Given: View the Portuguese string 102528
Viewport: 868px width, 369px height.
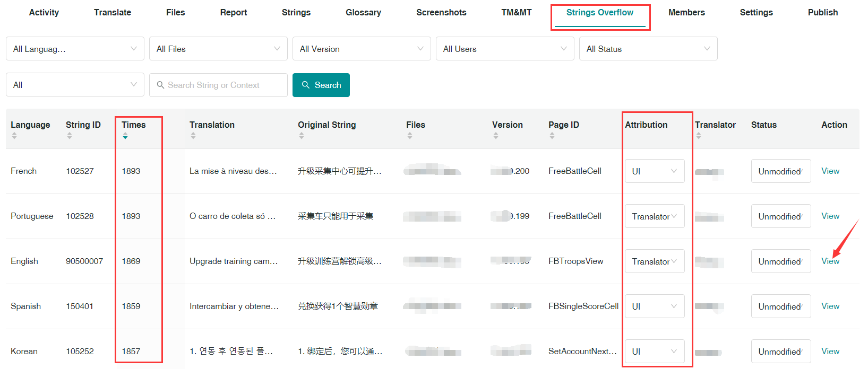Looking at the screenshot, I should [830, 216].
